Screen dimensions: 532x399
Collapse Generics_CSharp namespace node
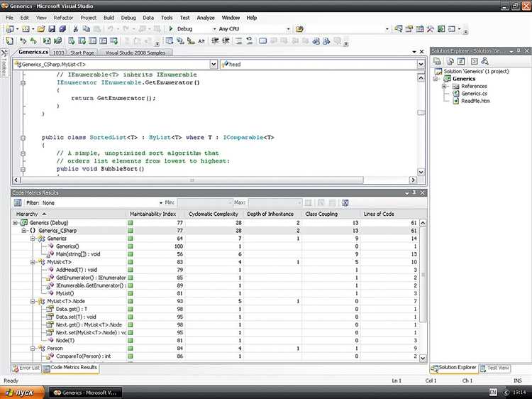(x=23, y=231)
